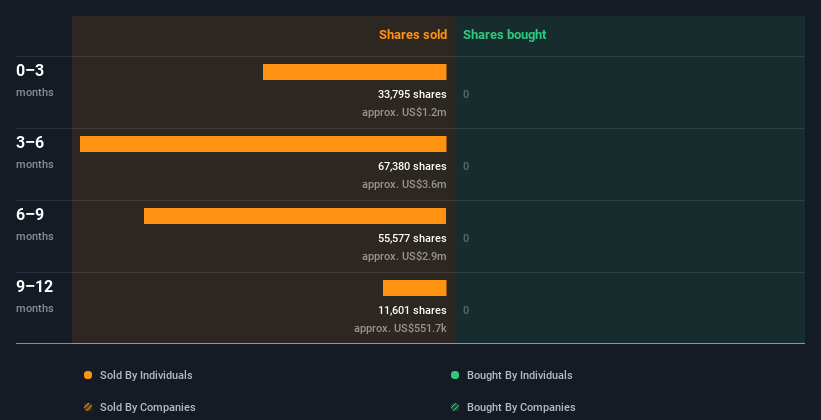
Task: Click the striped Bought By Companies legend icon
Action: 455,407
